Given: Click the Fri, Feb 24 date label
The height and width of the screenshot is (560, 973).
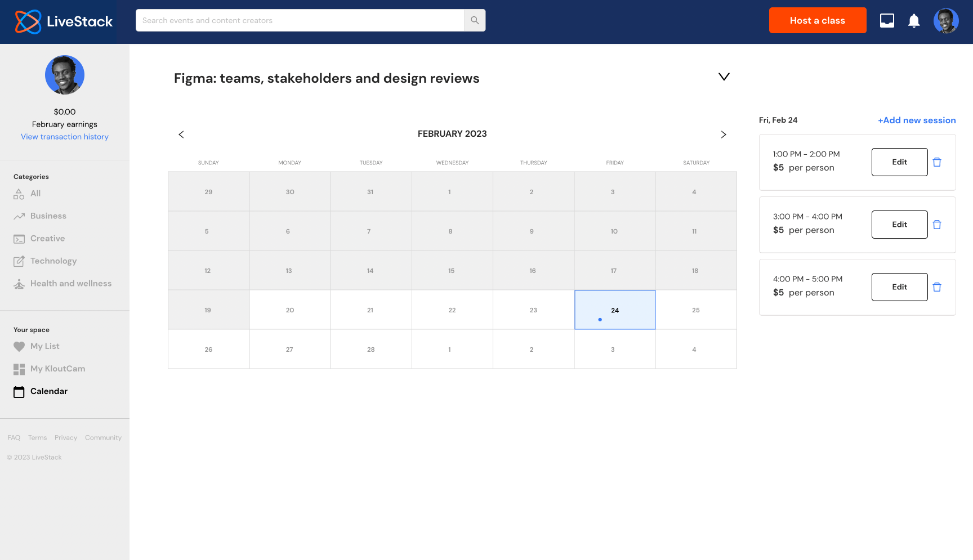Looking at the screenshot, I should 778,120.
